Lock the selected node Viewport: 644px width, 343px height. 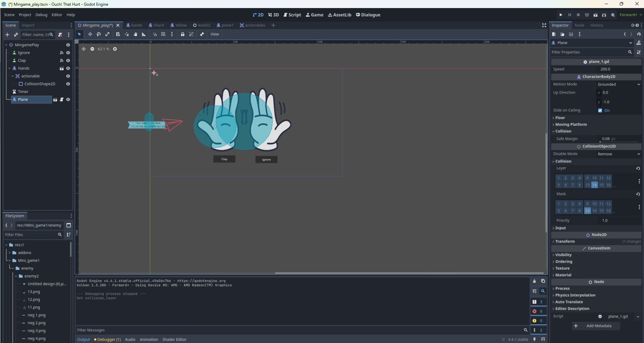(183, 34)
